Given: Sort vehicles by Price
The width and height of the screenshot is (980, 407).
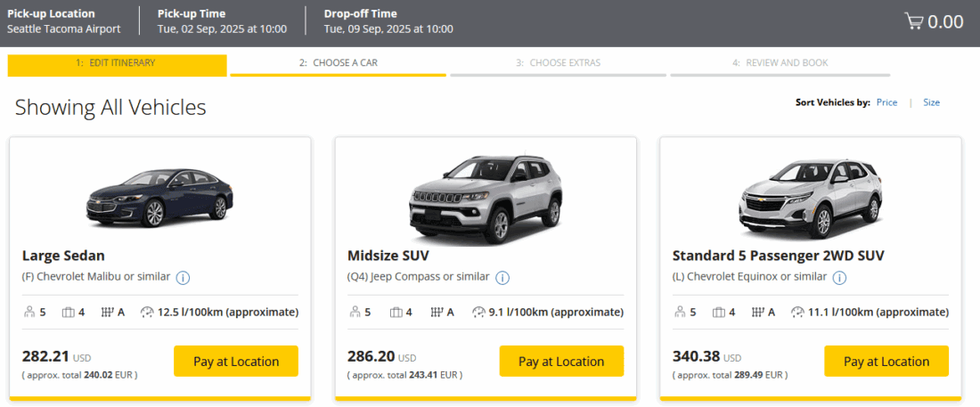Looking at the screenshot, I should point(886,102).
